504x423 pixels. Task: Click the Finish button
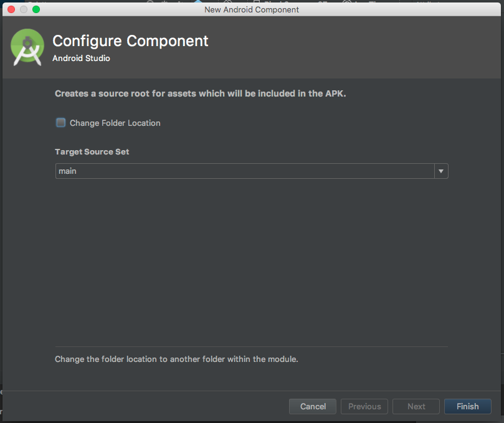(467, 406)
